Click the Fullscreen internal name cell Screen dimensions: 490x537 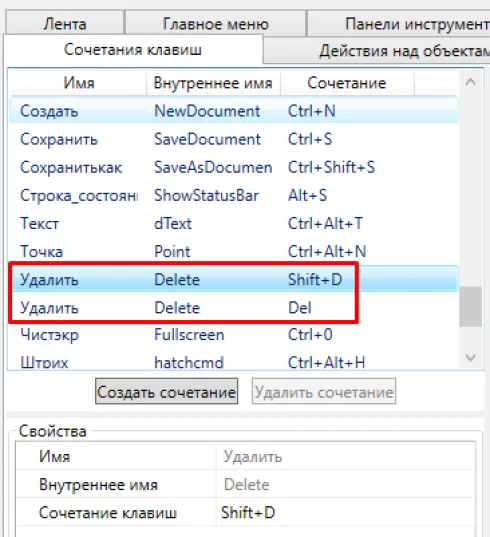[189, 335]
